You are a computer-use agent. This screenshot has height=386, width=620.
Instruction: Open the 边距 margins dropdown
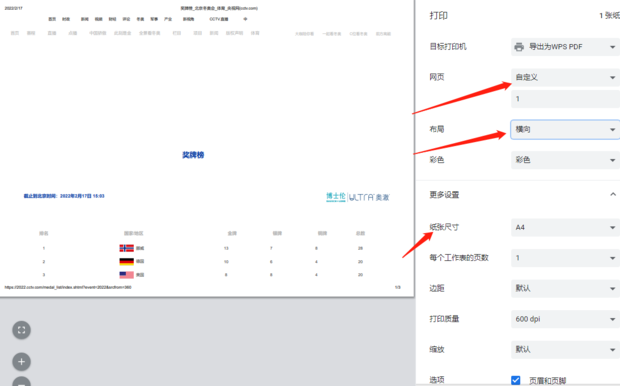pyautogui.click(x=565, y=288)
